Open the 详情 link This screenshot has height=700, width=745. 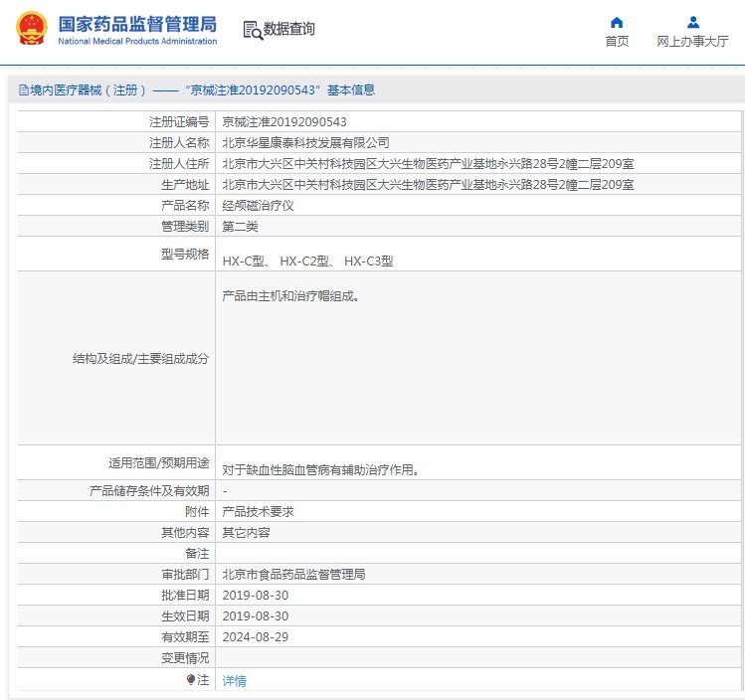click(x=234, y=681)
